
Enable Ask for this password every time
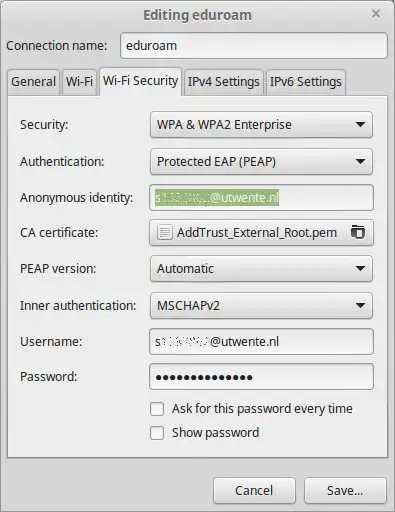pos(157,409)
